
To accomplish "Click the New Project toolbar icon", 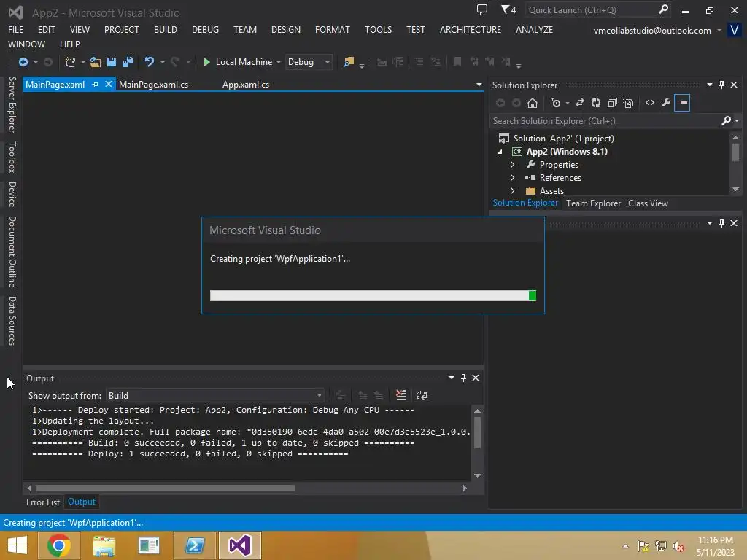I will tap(71, 62).
